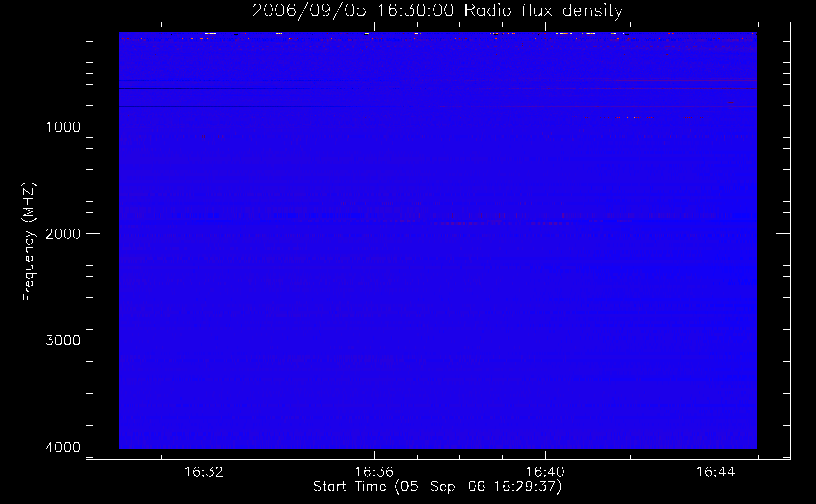Click the 16:44 time tick label
The width and height of the screenshot is (816, 504).
[x=716, y=472]
